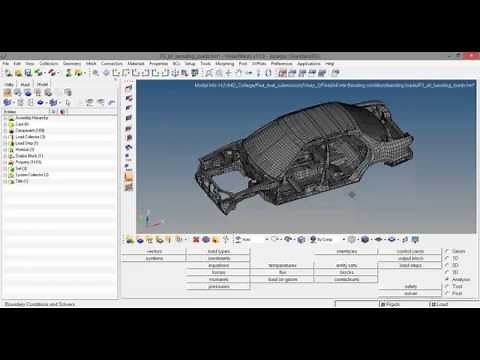The height and width of the screenshot is (360, 480).
Task: Click the last icon at display toolbar's right end
Action: coord(415,239)
